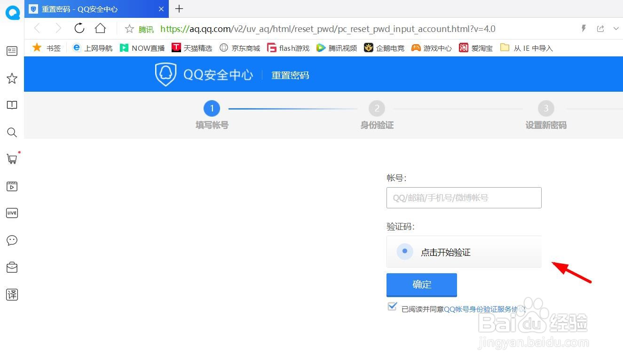Click the URL in the address bar
This screenshot has height=364, width=623.
[328, 29]
